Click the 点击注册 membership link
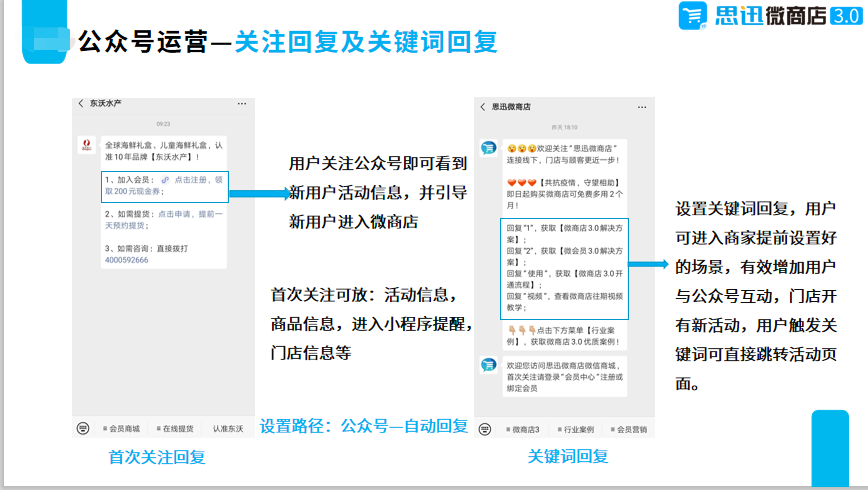868x490 pixels. click(x=190, y=180)
